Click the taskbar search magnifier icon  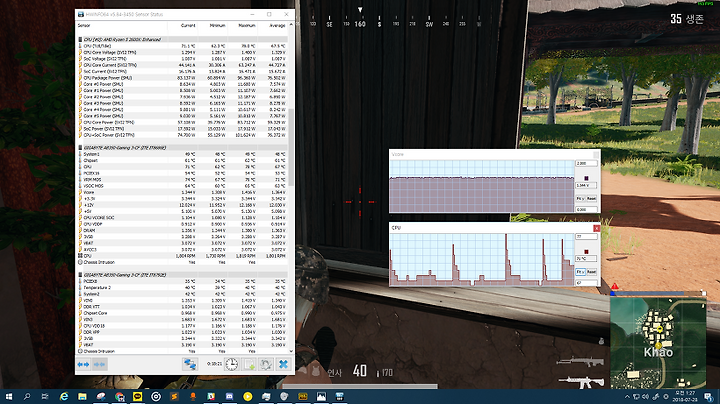(x=27, y=397)
